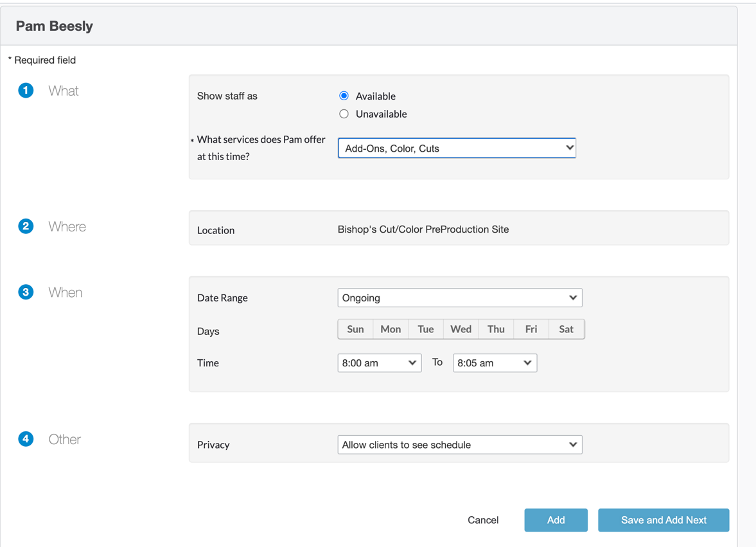Toggle the Mon day button

coord(391,329)
